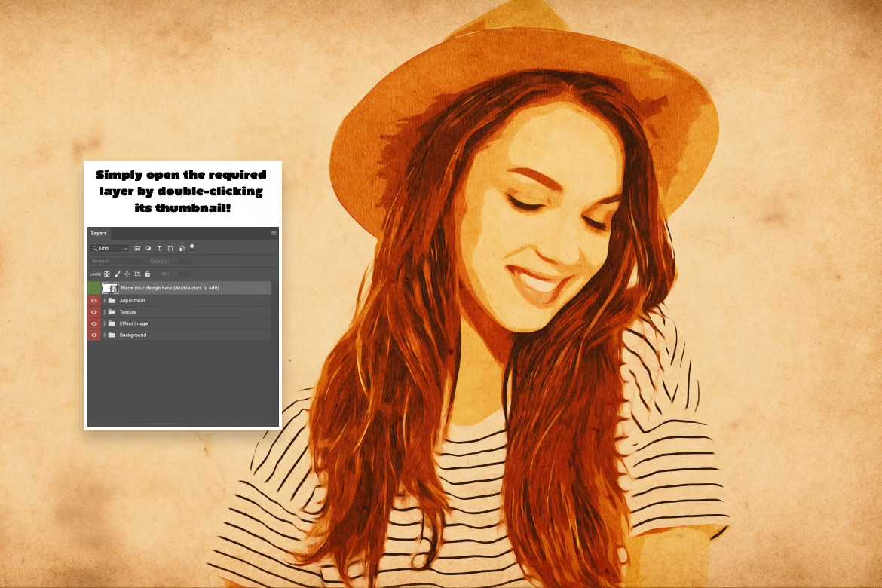The height and width of the screenshot is (588, 882).
Task: Enable lock transparent pixels
Action: [x=106, y=274]
